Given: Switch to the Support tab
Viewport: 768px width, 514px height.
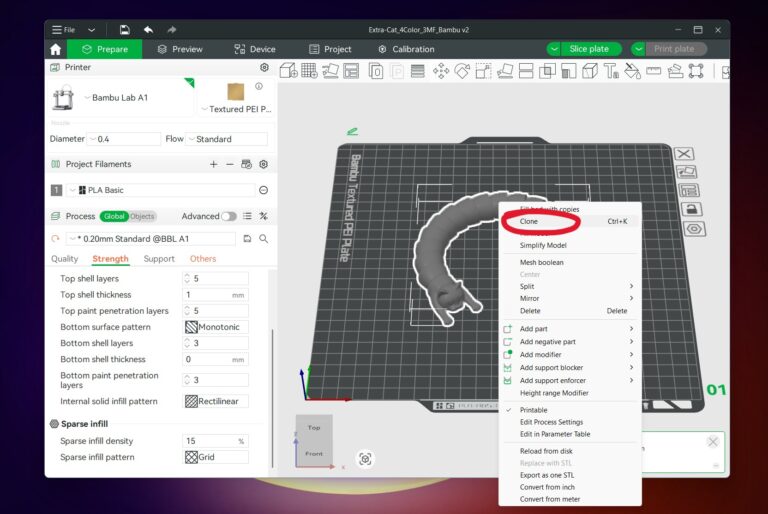Looking at the screenshot, I should click(159, 259).
